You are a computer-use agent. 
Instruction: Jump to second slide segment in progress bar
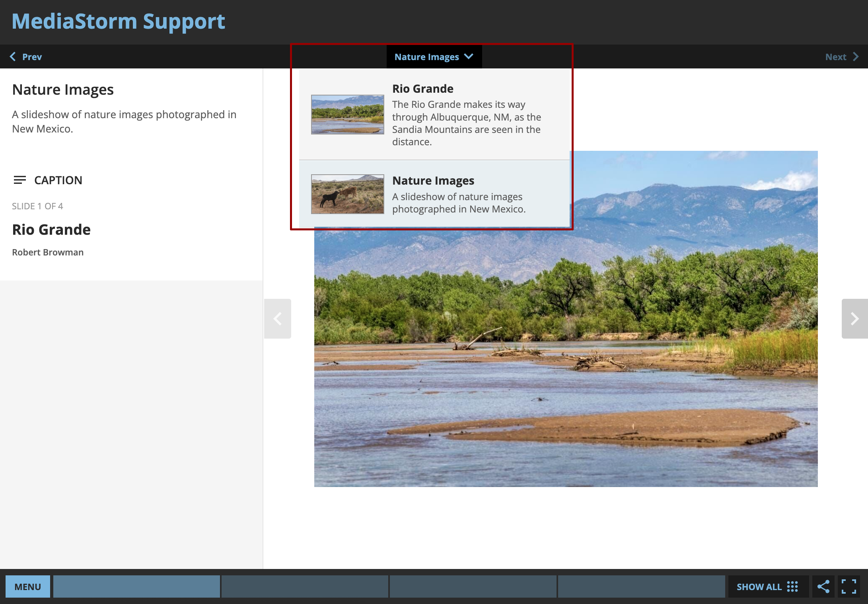click(305, 586)
